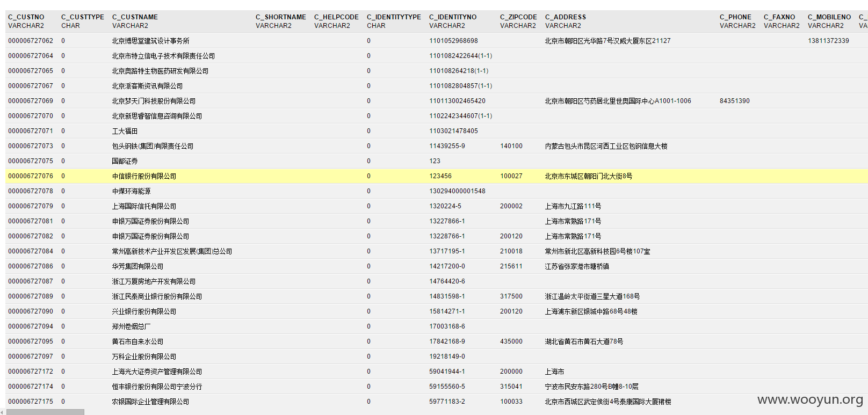
Task: Click the name 包头钢铁(集团)有限责任公司
Action: (153, 146)
